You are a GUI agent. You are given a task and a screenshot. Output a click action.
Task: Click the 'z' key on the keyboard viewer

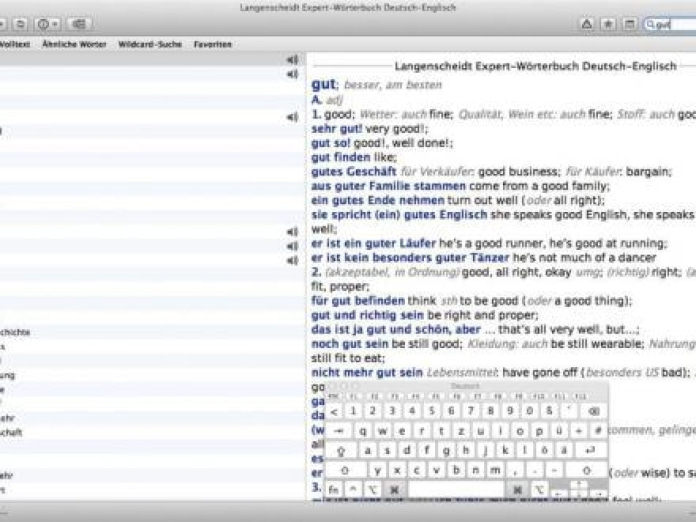click(461, 431)
